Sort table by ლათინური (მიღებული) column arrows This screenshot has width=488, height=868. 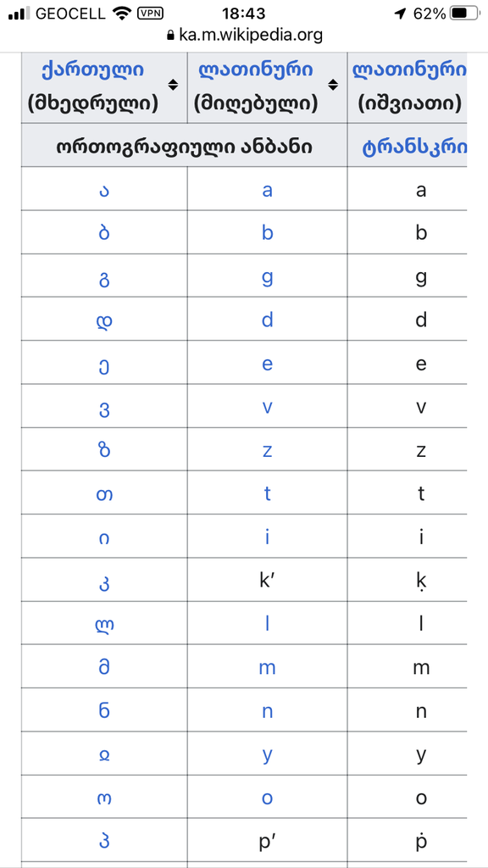pyautogui.click(x=333, y=85)
